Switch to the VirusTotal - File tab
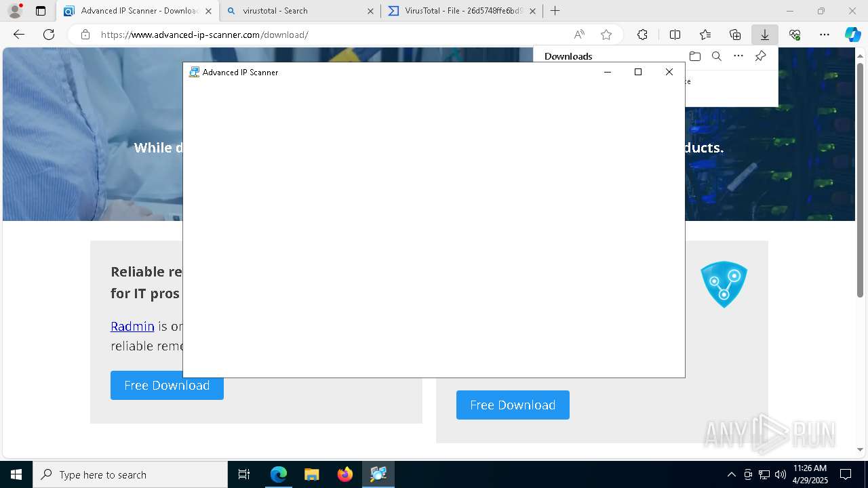The image size is (868, 488). coord(462,11)
